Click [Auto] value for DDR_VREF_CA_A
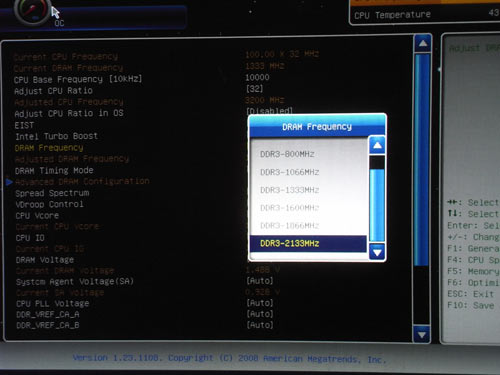This screenshot has width=500, height=375. (x=260, y=314)
